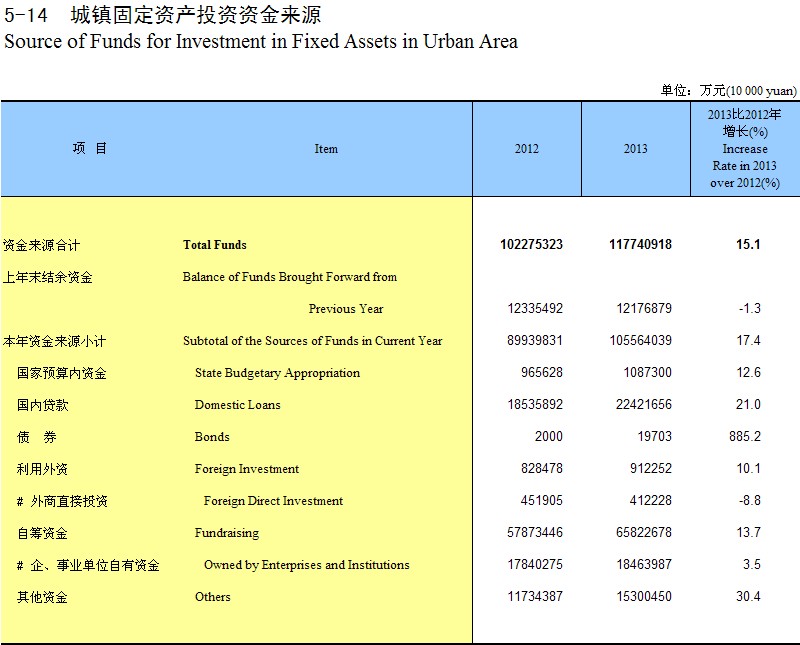This screenshot has height=645, width=800.
Task: Click the Domestic Loans row label
Action: (x=237, y=405)
